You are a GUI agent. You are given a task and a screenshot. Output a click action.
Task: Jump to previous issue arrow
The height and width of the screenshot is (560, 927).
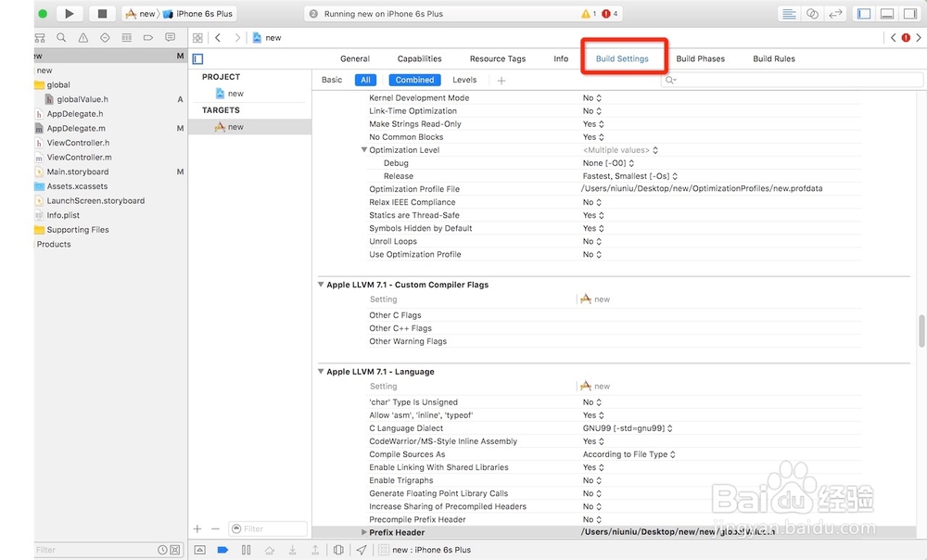coord(894,37)
